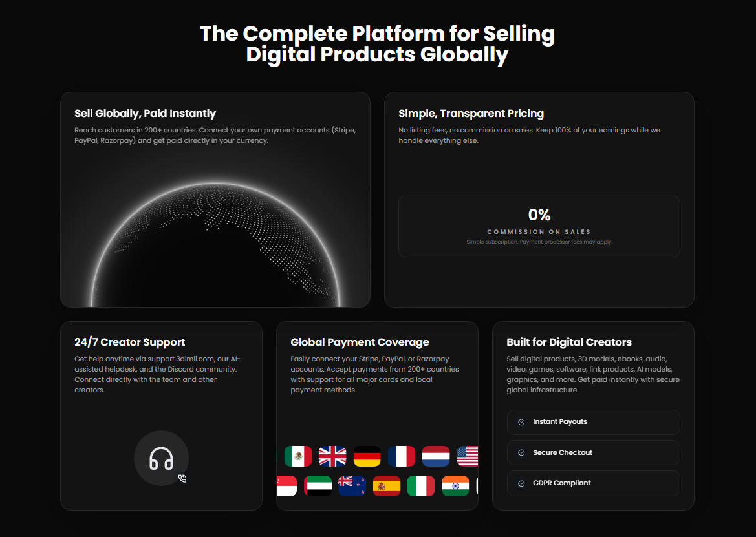756x537 pixels.
Task: Click the Secure Checkout check icon
Action: point(521,453)
